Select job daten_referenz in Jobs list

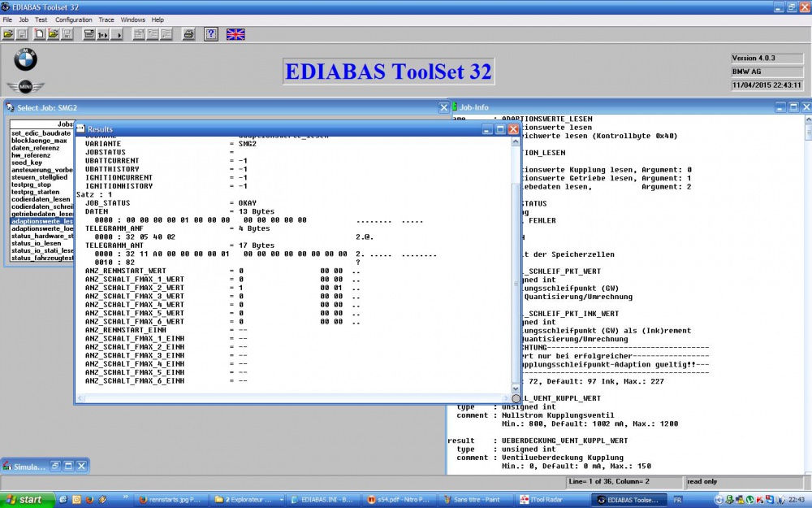(41, 148)
